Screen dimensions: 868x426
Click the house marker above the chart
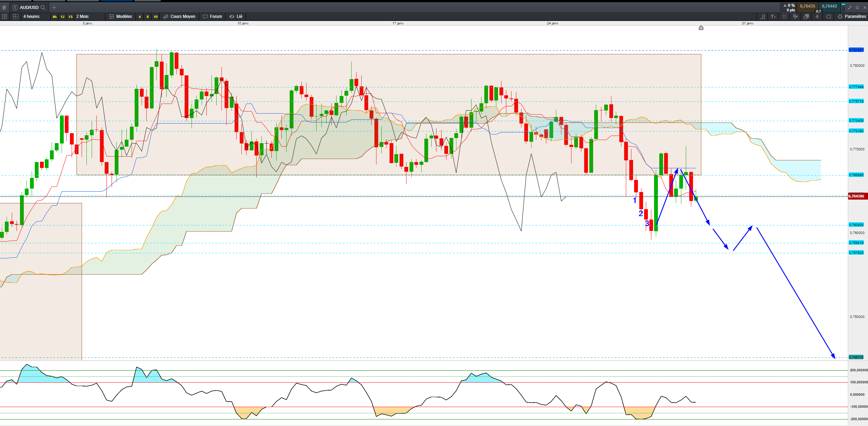(x=701, y=28)
